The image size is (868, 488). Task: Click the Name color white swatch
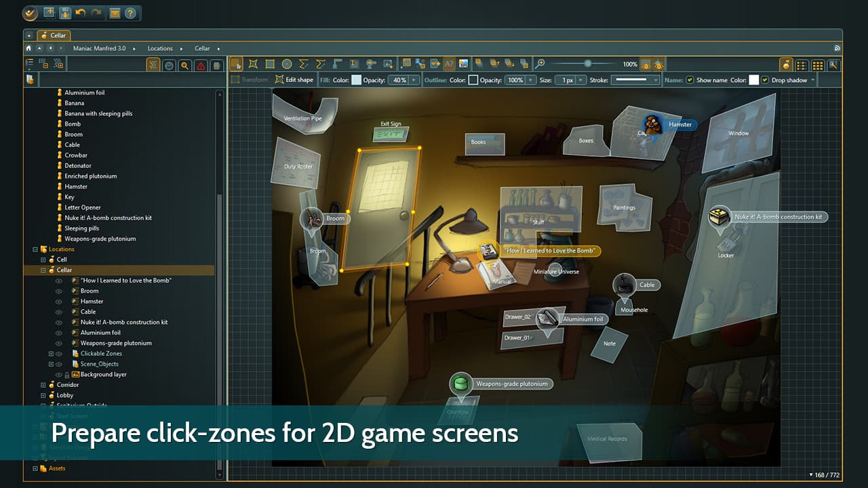coord(753,80)
